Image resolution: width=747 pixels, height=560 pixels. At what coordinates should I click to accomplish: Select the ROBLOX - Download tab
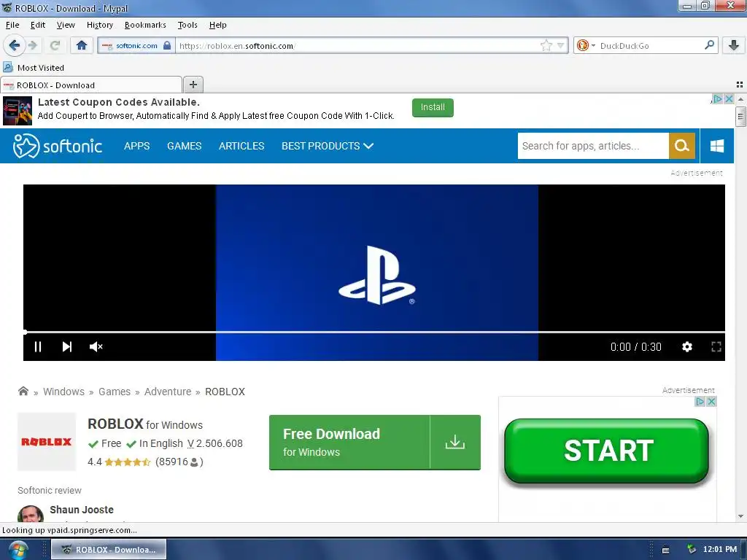[x=91, y=85]
